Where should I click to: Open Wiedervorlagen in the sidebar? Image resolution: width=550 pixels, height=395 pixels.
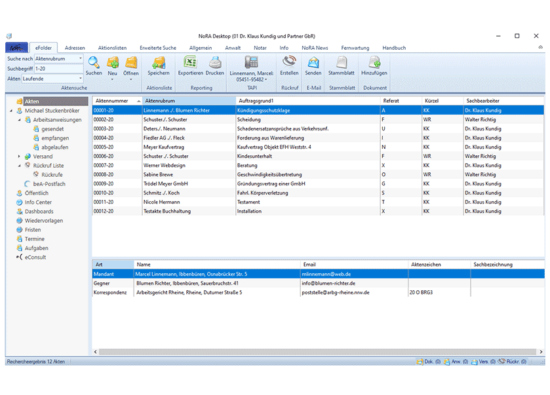tap(43, 221)
